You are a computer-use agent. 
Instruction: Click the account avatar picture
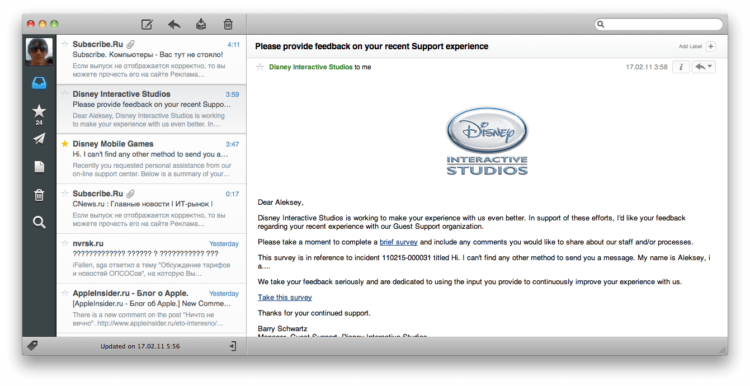(x=39, y=52)
